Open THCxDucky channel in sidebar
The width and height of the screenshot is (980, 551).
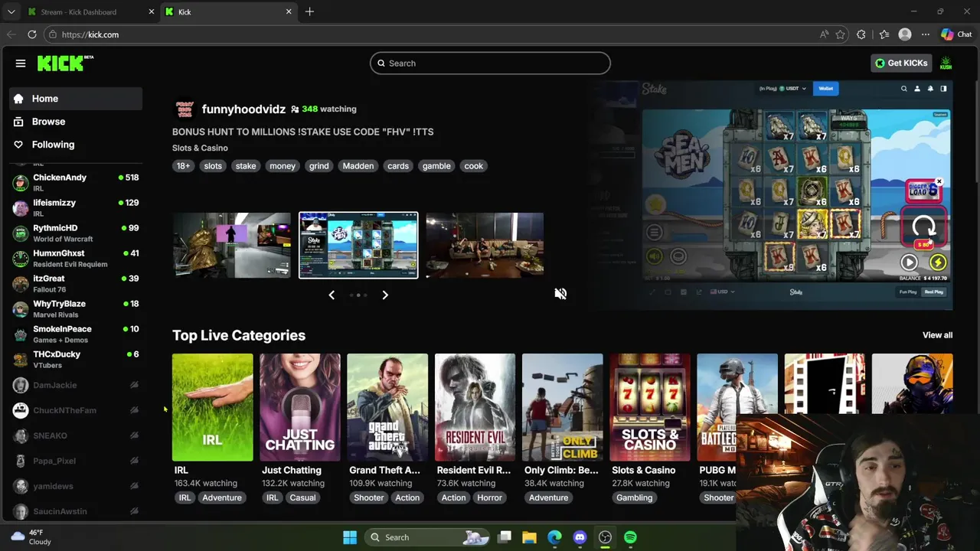[x=75, y=360]
